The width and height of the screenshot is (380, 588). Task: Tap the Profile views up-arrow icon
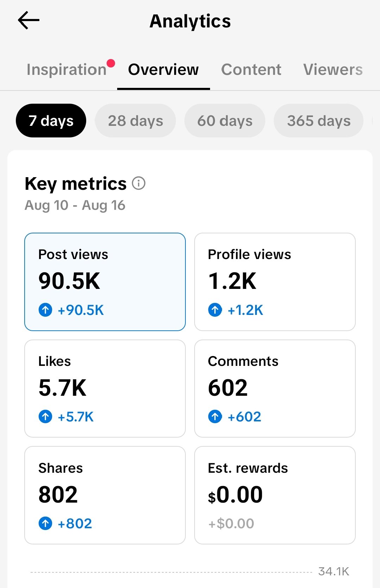215,310
